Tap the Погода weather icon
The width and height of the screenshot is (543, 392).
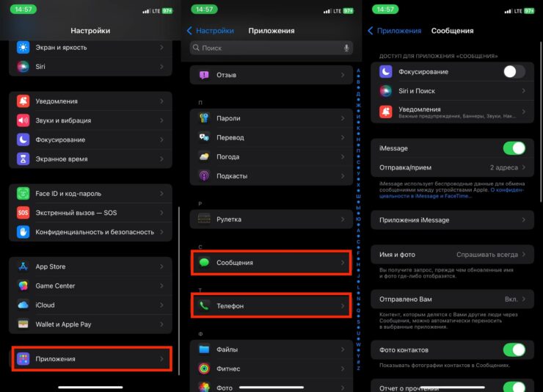pos(204,156)
